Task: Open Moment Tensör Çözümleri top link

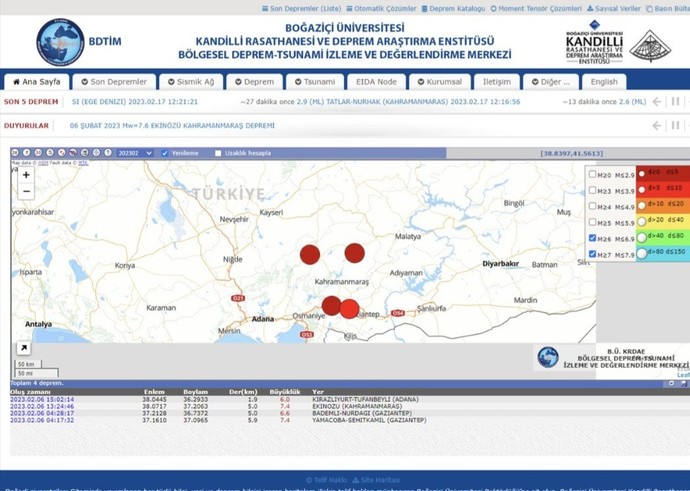Action: (x=536, y=8)
